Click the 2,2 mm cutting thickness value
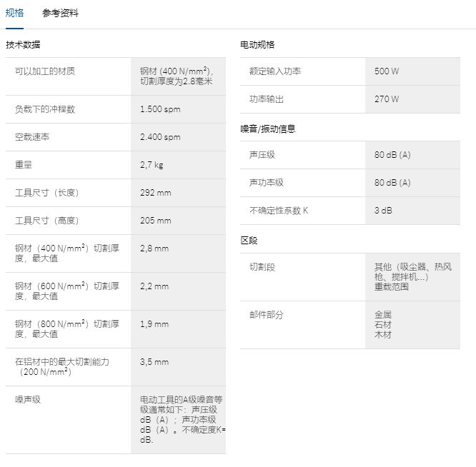Viewport: 476px width, 467px height. [x=154, y=286]
